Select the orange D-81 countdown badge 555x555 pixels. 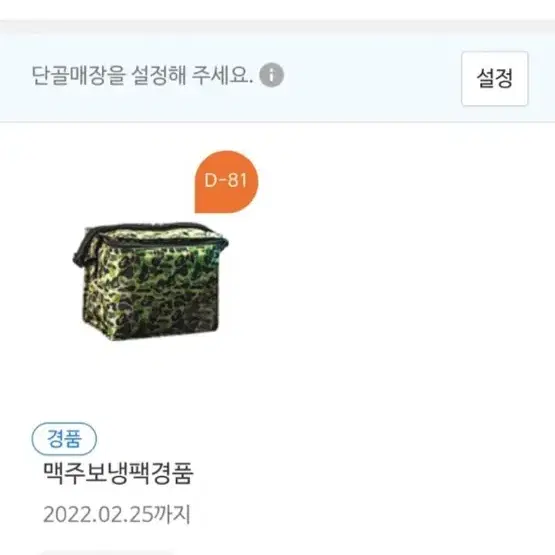(x=227, y=182)
